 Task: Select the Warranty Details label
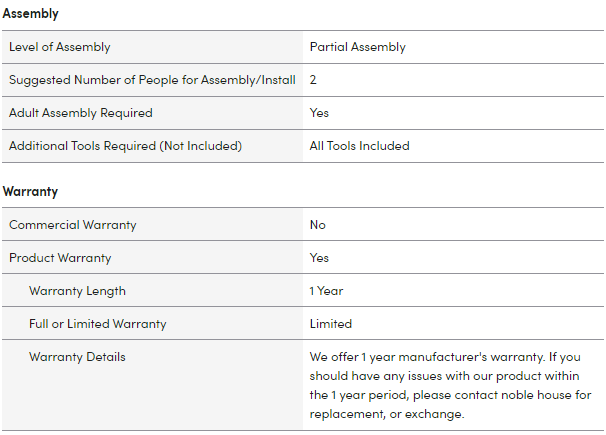click(77, 357)
